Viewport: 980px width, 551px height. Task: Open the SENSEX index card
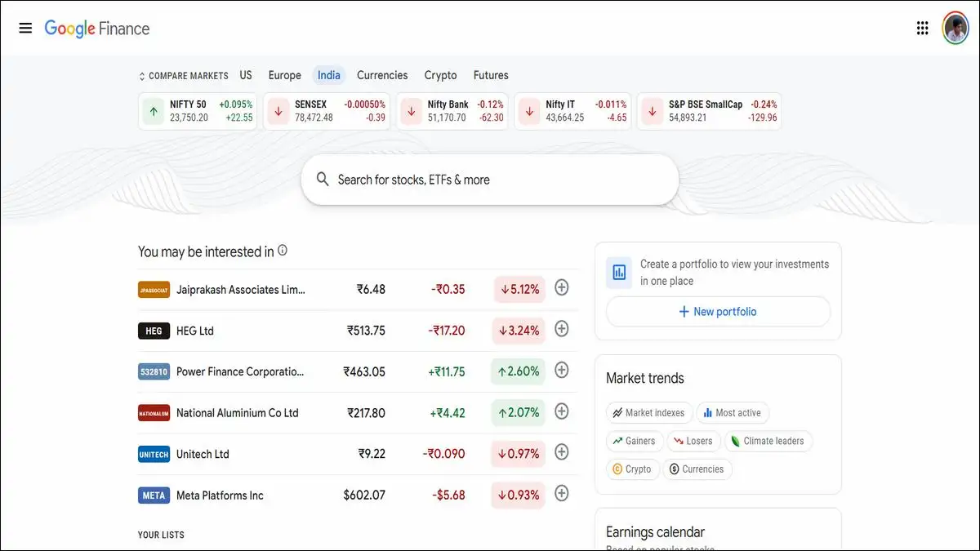(327, 111)
